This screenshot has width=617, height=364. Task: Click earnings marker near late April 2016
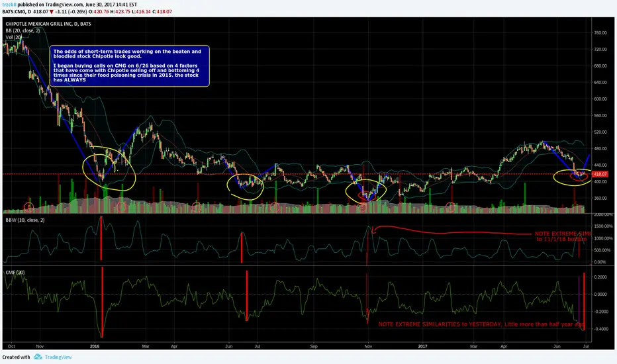point(197,206)
